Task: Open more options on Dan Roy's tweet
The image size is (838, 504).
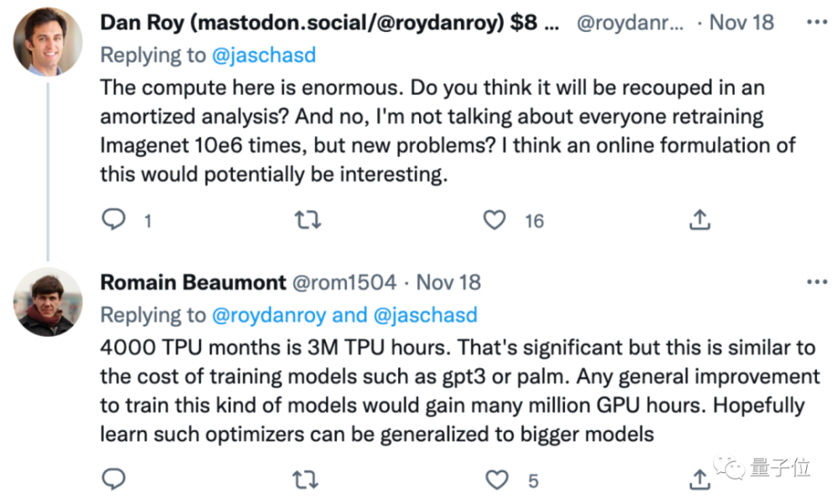Action: click(816, 22)
